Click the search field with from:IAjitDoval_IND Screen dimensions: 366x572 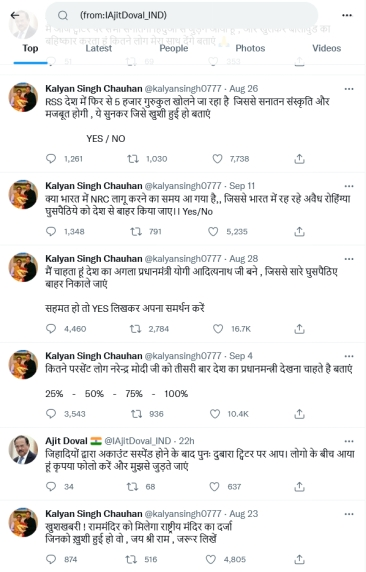pos(181,15)
